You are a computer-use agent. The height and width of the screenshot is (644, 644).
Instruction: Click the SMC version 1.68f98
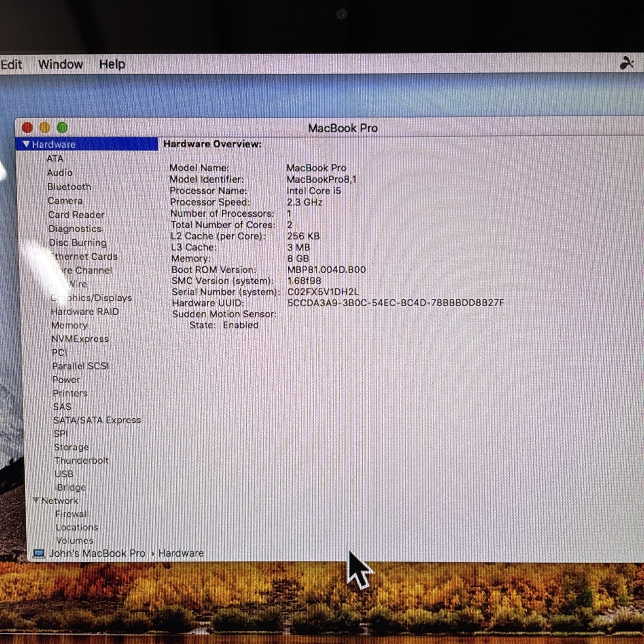[x=304, y=281]
